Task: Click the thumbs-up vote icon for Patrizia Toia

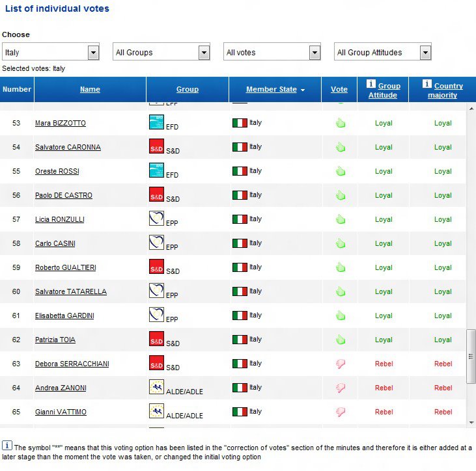Action: point(339,340)
